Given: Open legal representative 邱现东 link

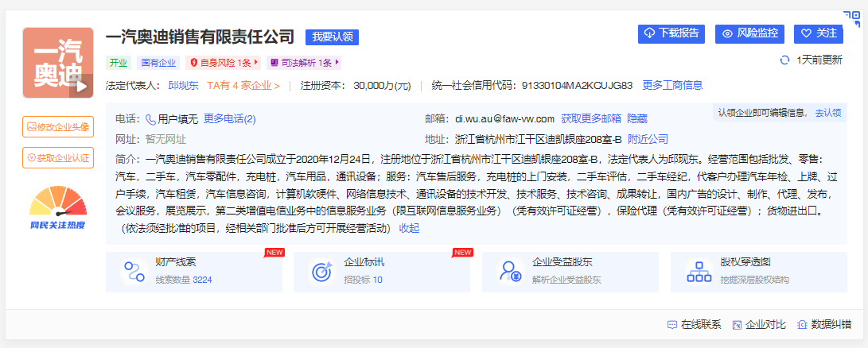Looking at the screenshot, I should pos(183,85).
